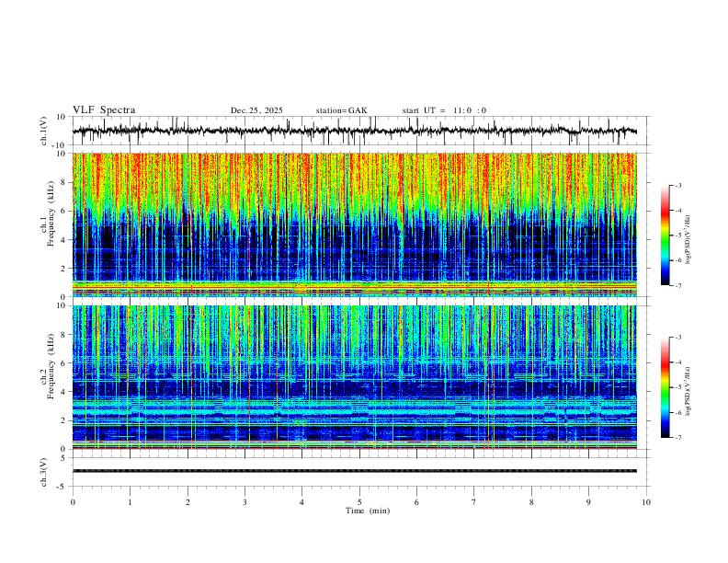Click time axis tick label '3'
The width and height of the screenshot is (728, 563).
click(245, 502)
